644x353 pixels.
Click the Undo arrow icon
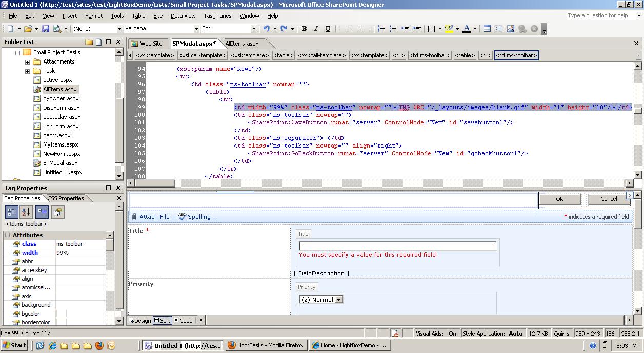click(x=267, y=29)
